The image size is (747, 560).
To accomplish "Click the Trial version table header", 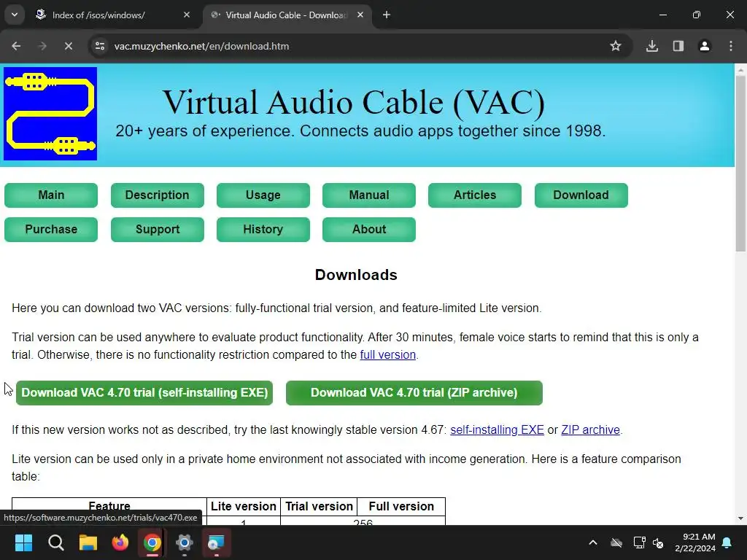I will pyautogui.click(x=320, y=506).
